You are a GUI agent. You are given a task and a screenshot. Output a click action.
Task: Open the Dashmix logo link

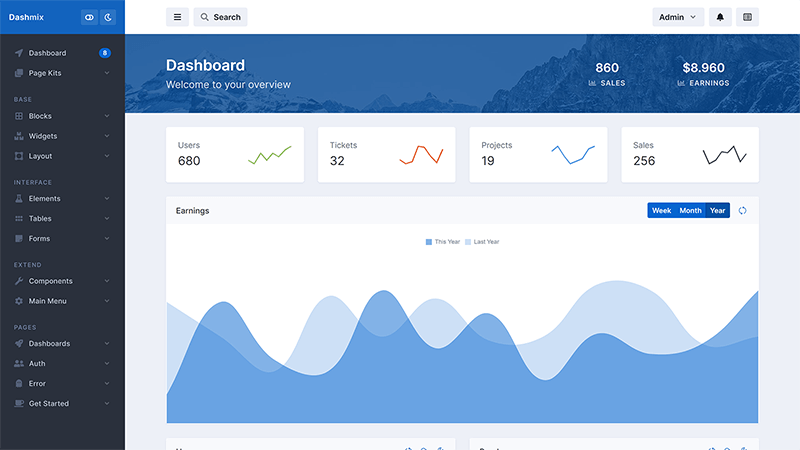(27, 17)
